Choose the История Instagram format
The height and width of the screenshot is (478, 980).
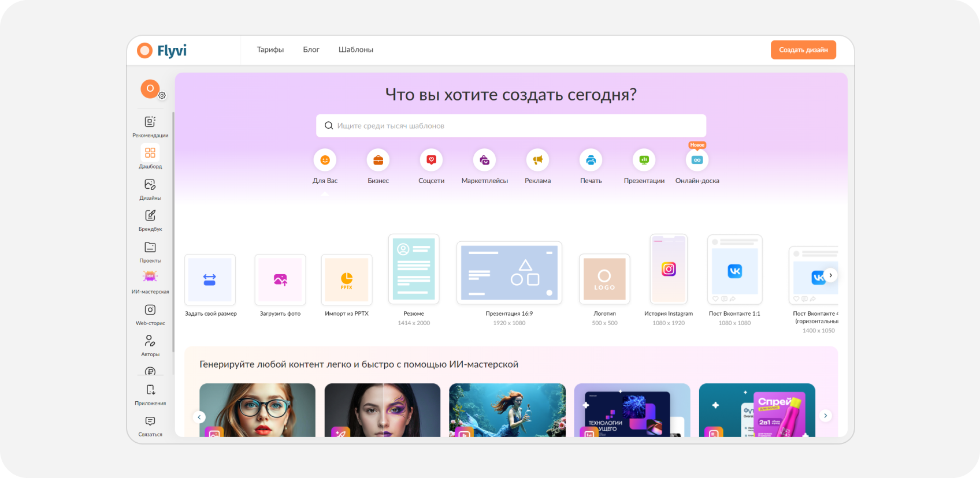(669, 269)
